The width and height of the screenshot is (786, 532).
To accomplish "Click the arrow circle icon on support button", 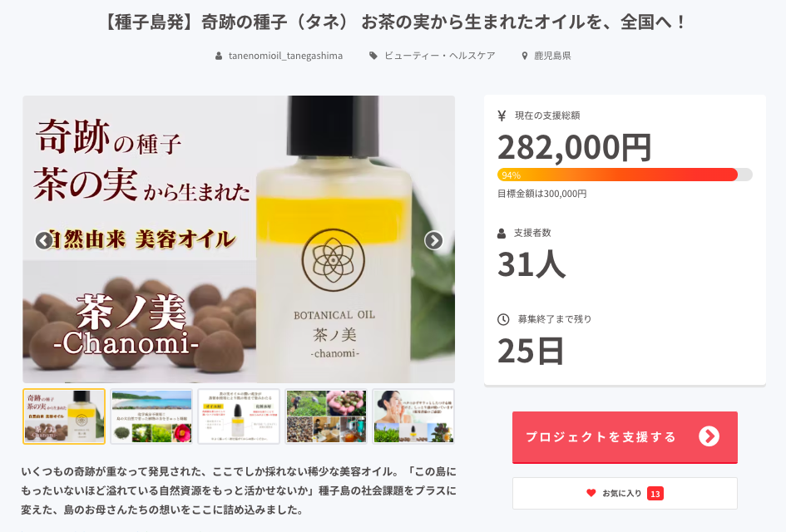I will coord(709,436).
